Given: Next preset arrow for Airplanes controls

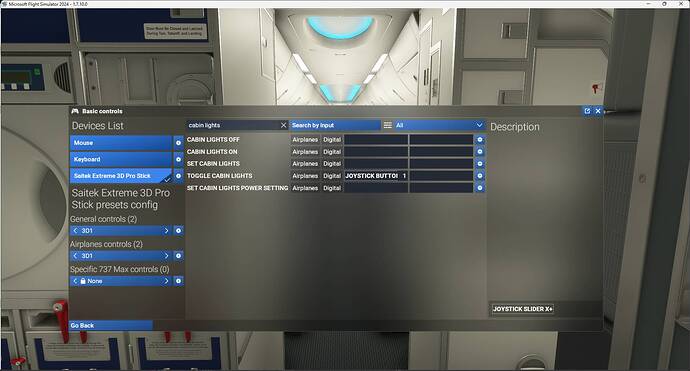Looking at the screenshot, I should click(166, 256).
